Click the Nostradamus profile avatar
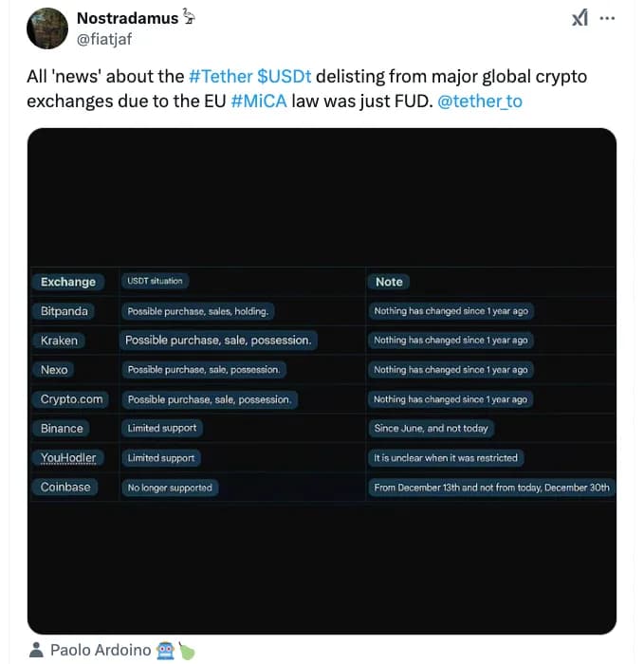The width and height of the screenshot is (644, 664). point(46,28)
